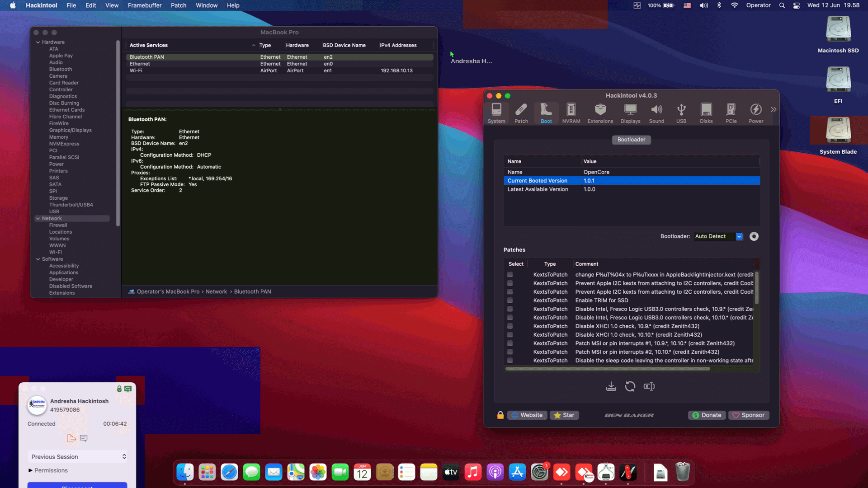This screenshot has width=868, height=488.
Task: Open the Extensions section icon
Action: 600,113
